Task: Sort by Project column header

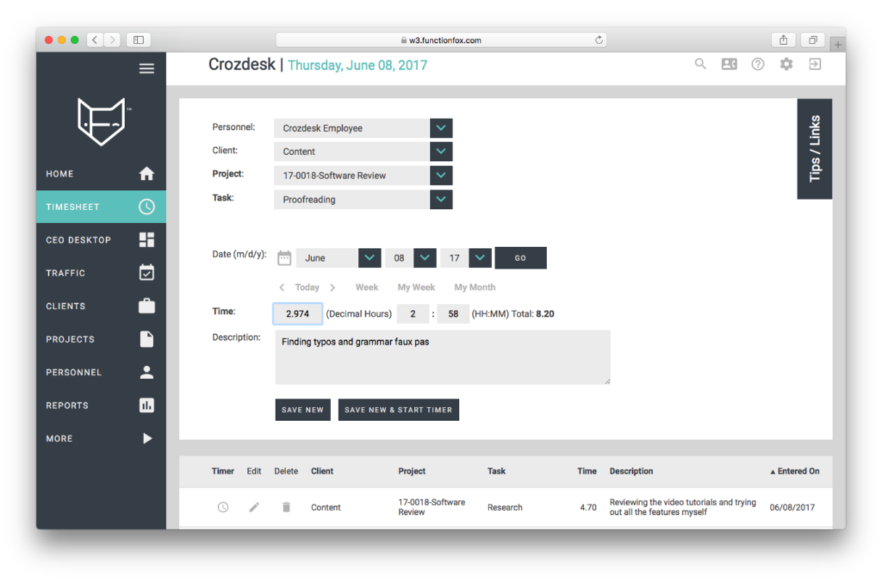Action: [x=412, y=471]
